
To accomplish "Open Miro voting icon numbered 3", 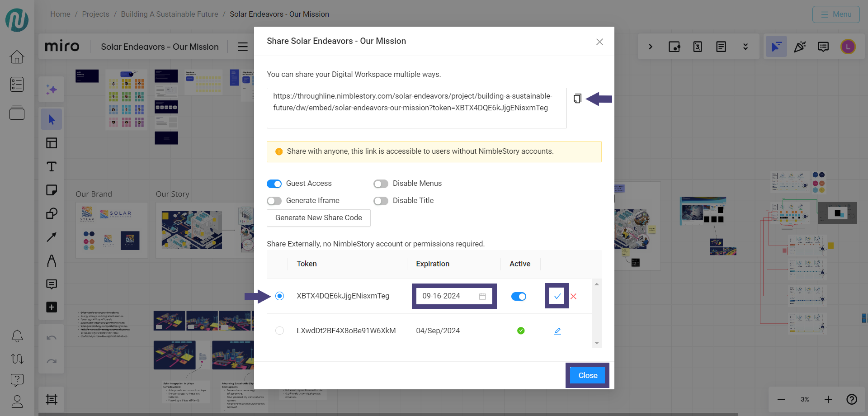I will point(698,47).
